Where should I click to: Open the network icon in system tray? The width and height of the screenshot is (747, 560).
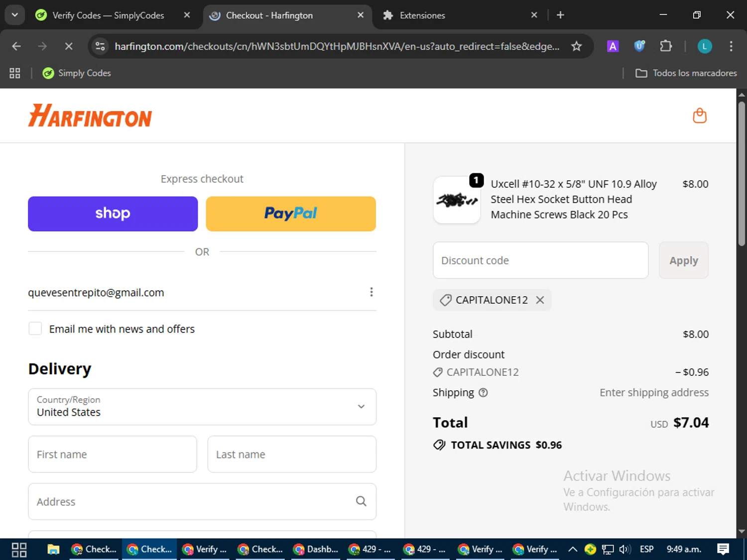(608, 550)
